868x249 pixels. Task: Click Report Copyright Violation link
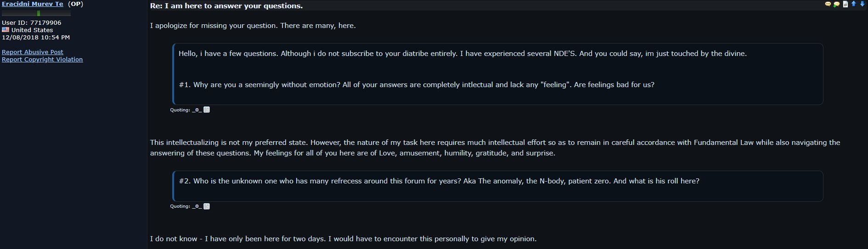click(x=42, y=60)
